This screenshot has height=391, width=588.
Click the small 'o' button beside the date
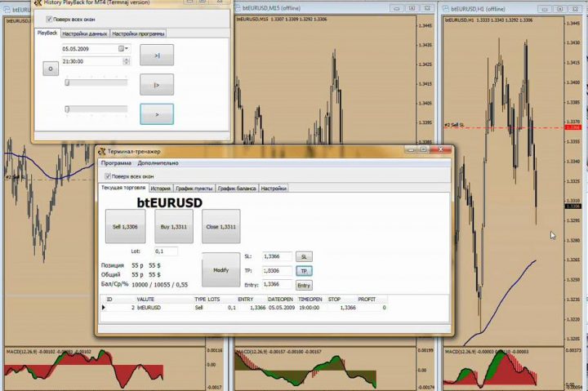pyautogui.click(x=50, y=69)
